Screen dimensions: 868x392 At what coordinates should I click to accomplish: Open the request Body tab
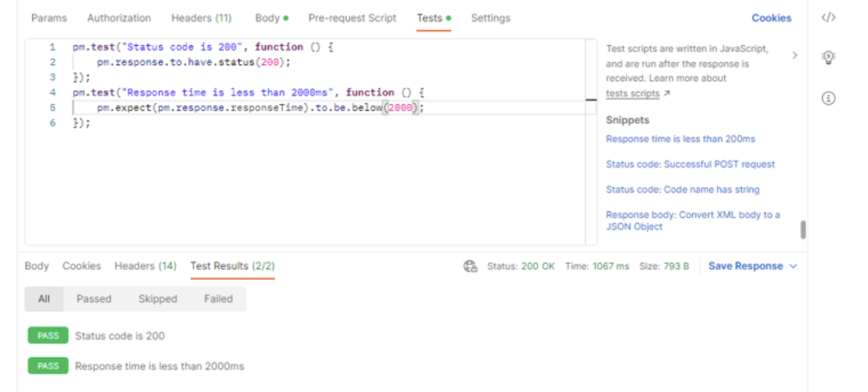coord(271,18)
